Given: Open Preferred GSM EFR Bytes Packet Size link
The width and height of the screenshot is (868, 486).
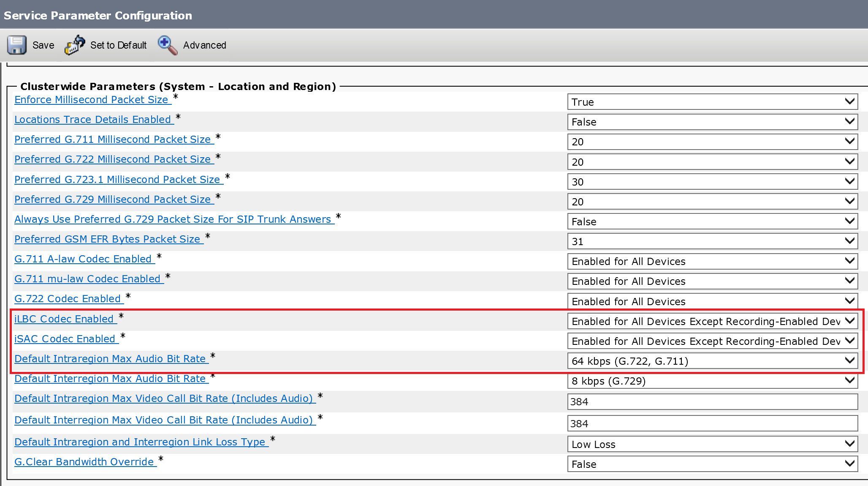Looking at the screenshot, I should pos(108,239).
